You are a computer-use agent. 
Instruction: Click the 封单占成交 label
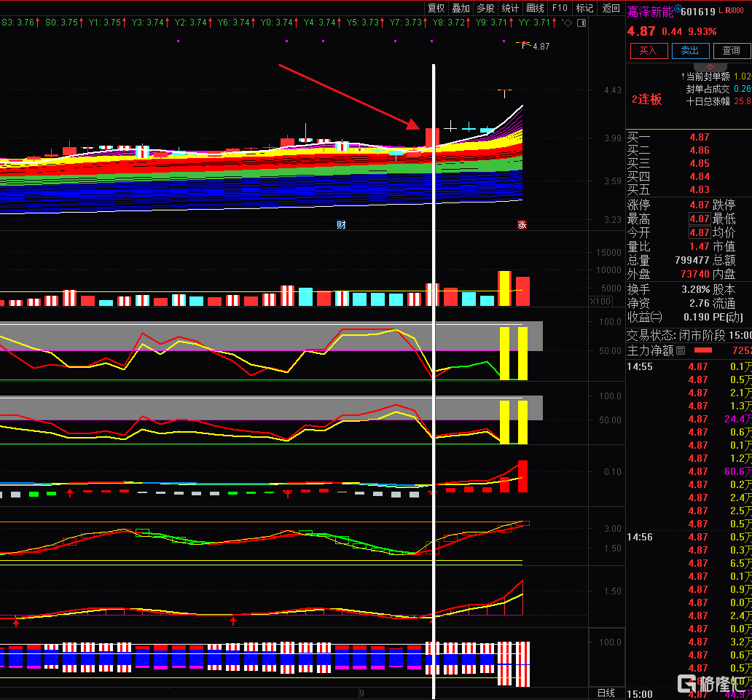pyautogui.click(x=708, y=89)
